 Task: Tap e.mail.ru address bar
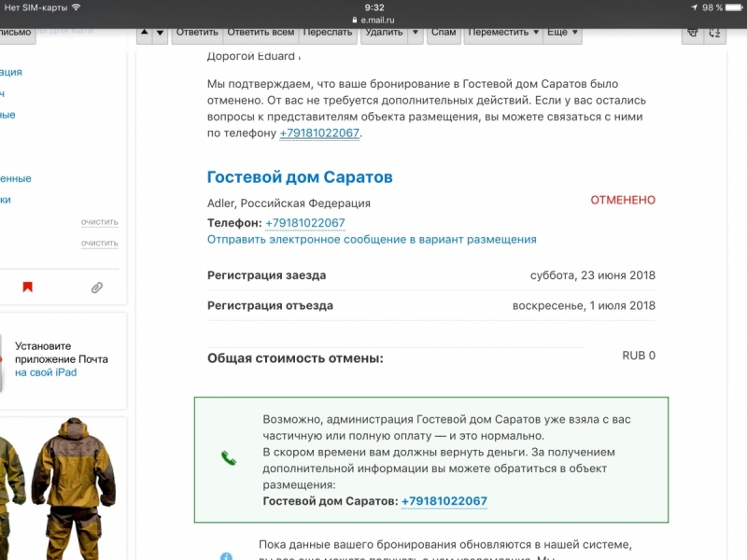pyautogui.click(x=373, y=19)
